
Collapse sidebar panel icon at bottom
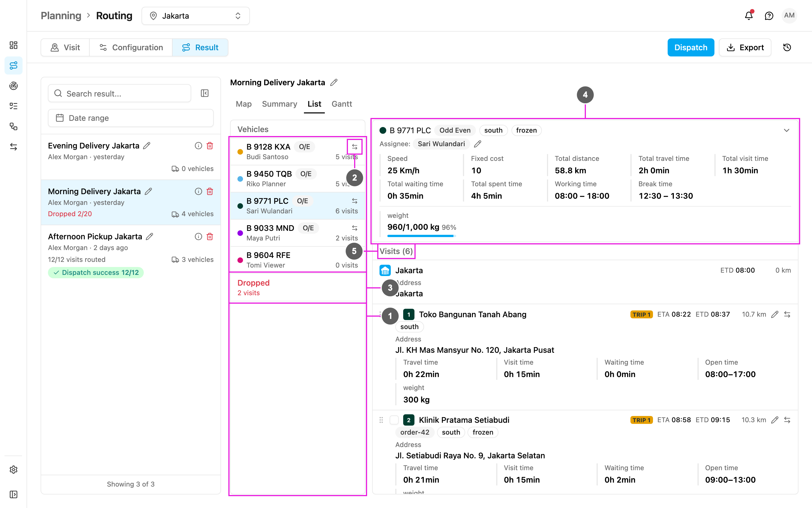pos(14,494)
